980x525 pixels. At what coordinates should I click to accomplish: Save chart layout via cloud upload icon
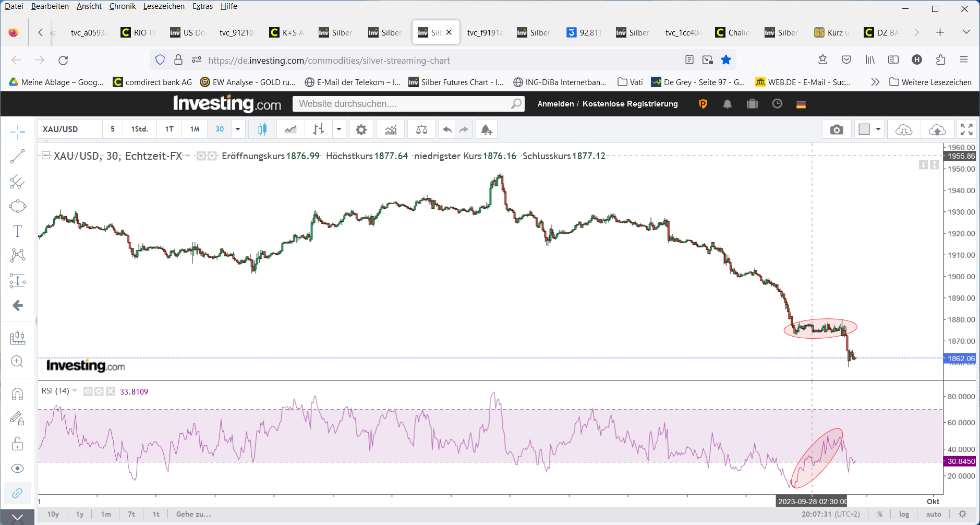[x=937, y=129]
